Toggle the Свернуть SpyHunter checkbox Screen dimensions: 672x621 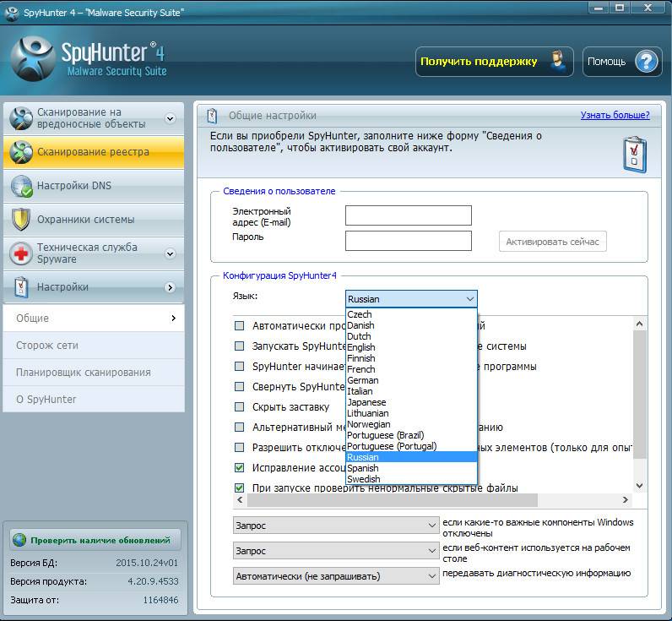coord(240,386)
